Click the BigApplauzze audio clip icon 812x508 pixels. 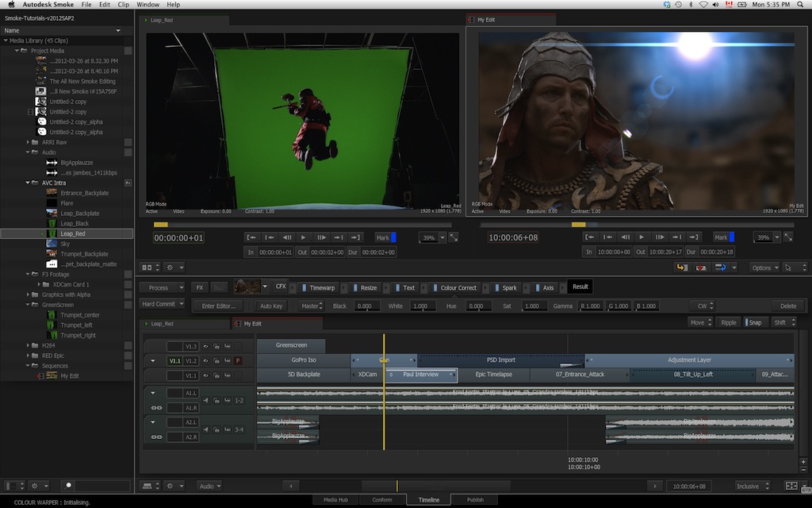click(52, 162)
